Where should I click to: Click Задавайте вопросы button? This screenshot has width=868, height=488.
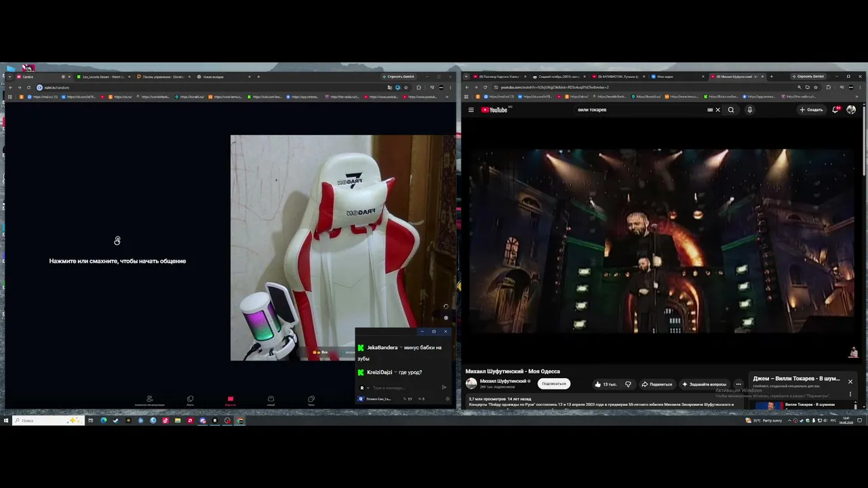click(705, 384)
